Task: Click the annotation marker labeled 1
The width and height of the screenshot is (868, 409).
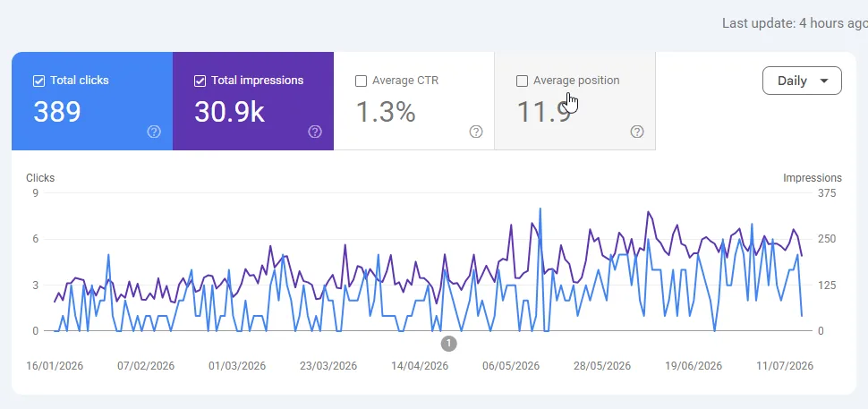Action: (x=449, y=344)
